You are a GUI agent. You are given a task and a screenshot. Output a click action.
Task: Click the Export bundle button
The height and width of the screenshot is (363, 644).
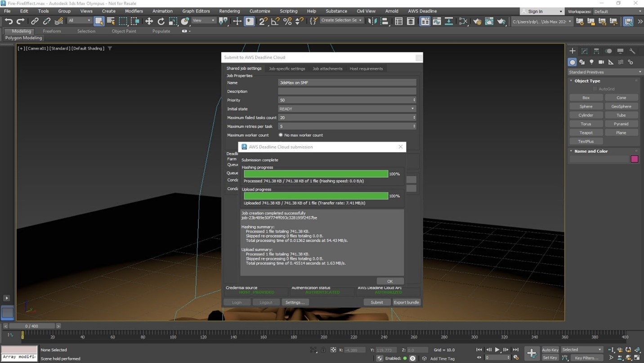pyautogui.click(x=406, y=302)
